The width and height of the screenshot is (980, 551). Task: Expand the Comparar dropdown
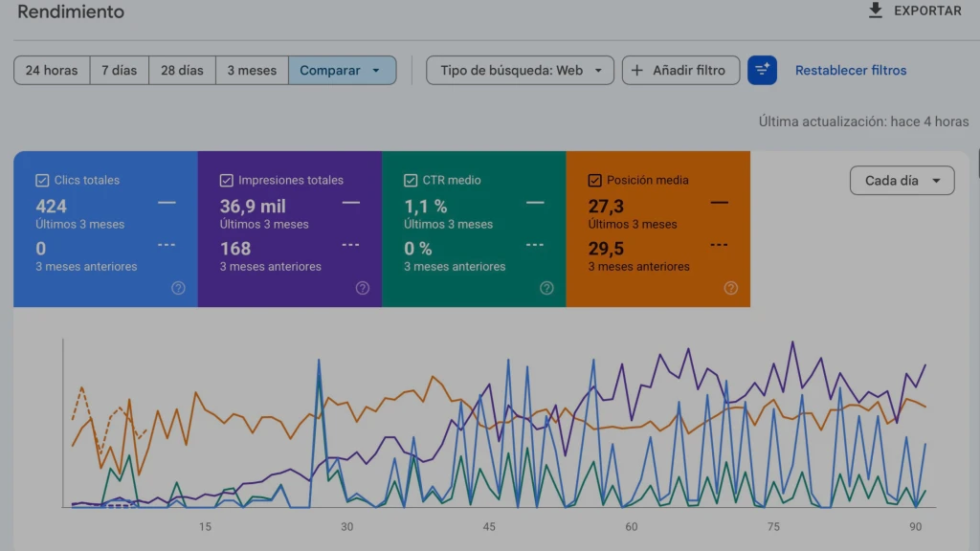pos(343,71)
